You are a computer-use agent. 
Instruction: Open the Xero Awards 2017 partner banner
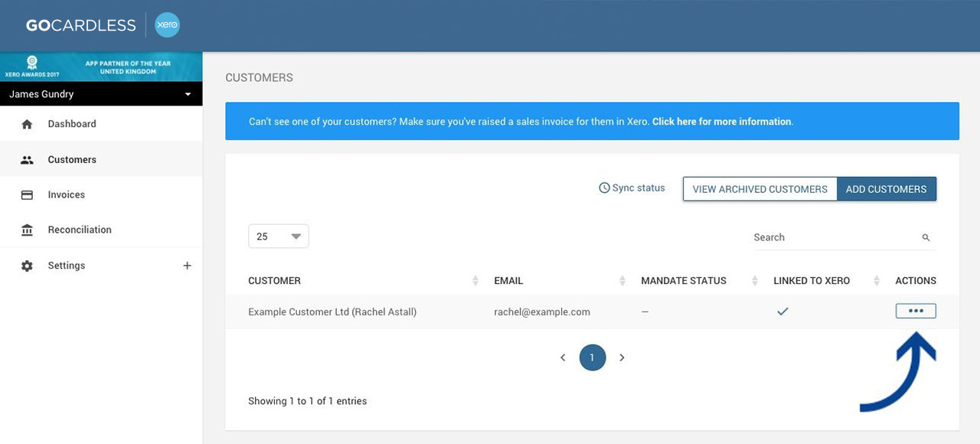pyautogui.click(x=101, y=67)
